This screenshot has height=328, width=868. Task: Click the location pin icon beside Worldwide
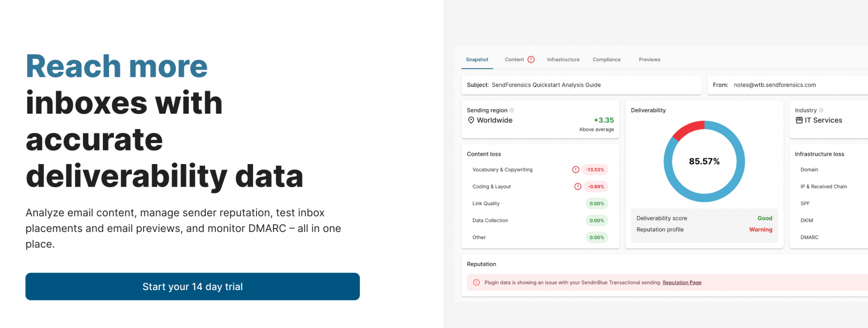[472, 120]
